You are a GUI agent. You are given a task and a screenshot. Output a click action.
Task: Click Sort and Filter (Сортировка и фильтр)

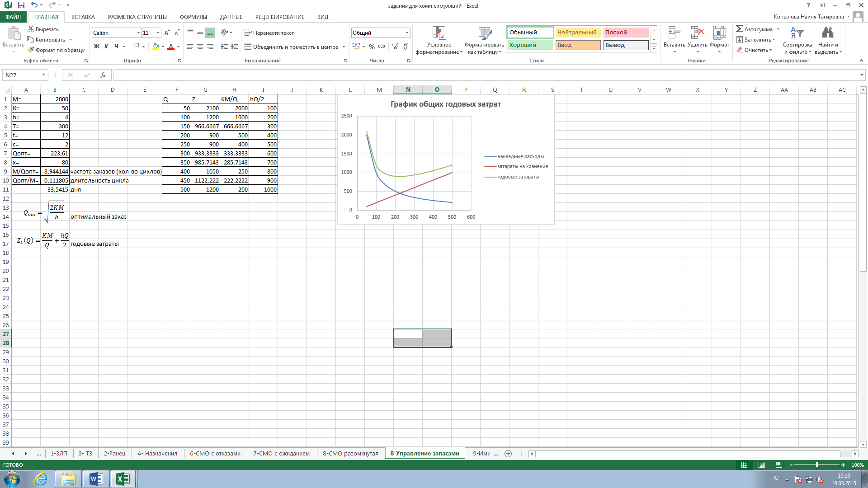(797, 40)
